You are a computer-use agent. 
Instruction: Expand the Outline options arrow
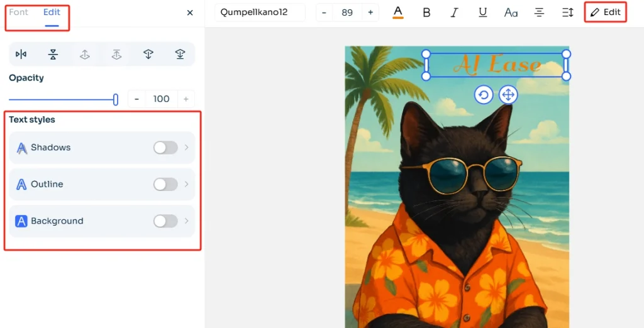pyautogui.click(x=186, y=184)
